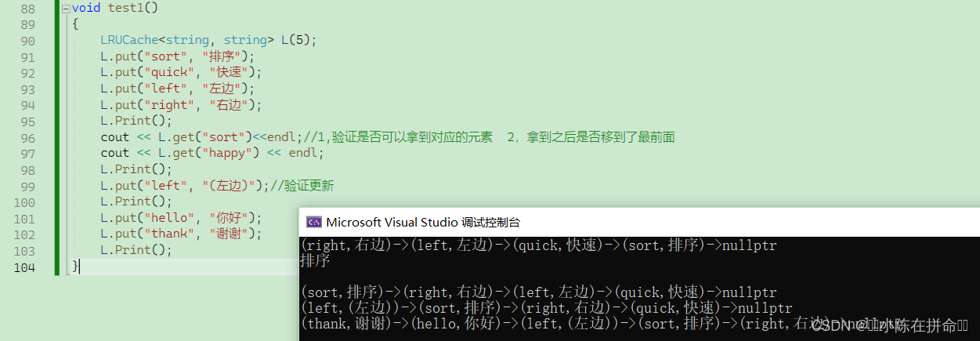Click the cout << L.get("happy") statement
980x341 pixels.
[x=212, y=154]
